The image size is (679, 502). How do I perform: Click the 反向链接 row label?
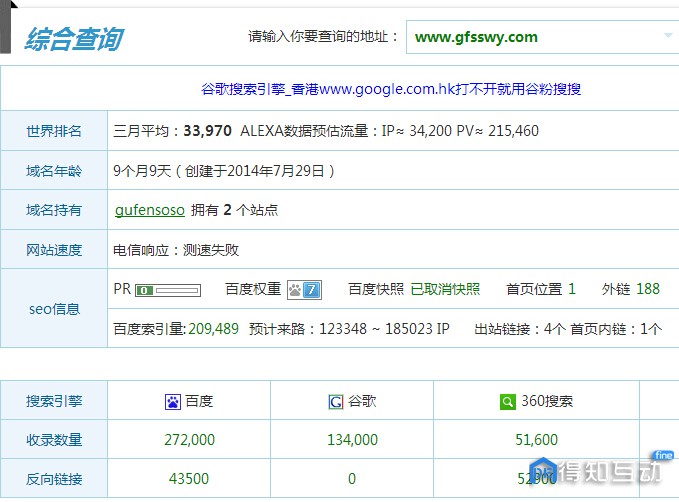click(54, 479)
